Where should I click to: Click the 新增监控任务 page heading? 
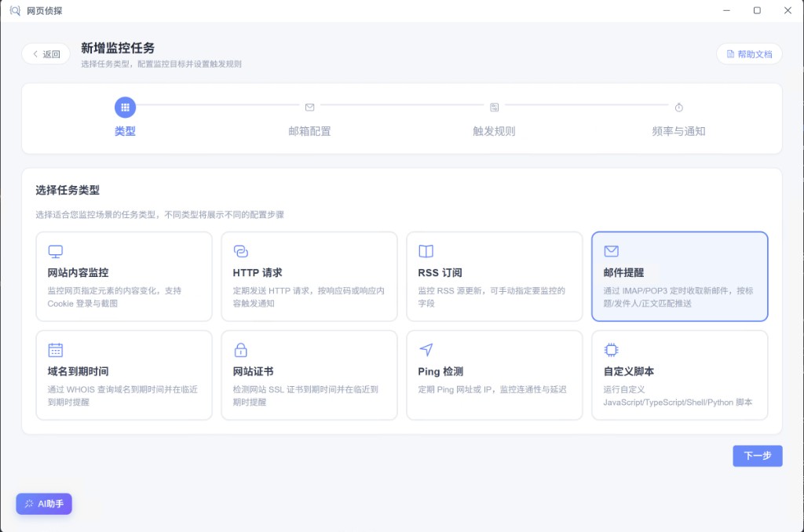pyautogui.click(x=118, y=48)
